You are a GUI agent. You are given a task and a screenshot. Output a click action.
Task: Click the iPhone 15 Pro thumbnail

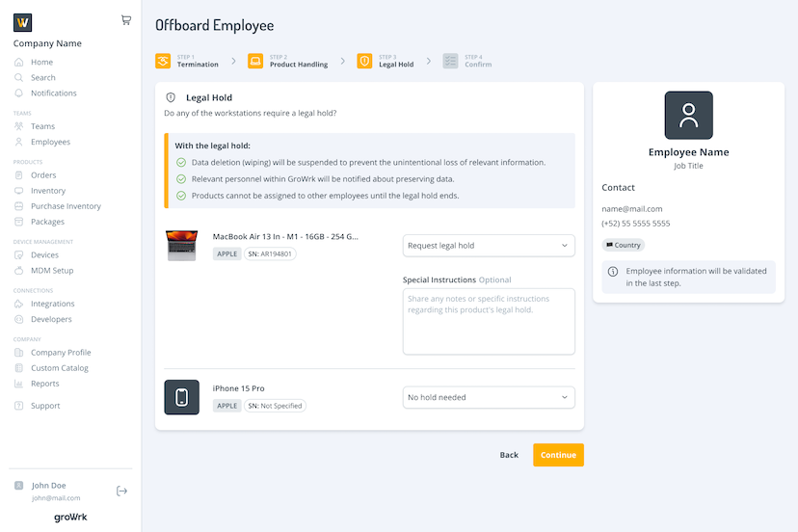coord(181,397)
